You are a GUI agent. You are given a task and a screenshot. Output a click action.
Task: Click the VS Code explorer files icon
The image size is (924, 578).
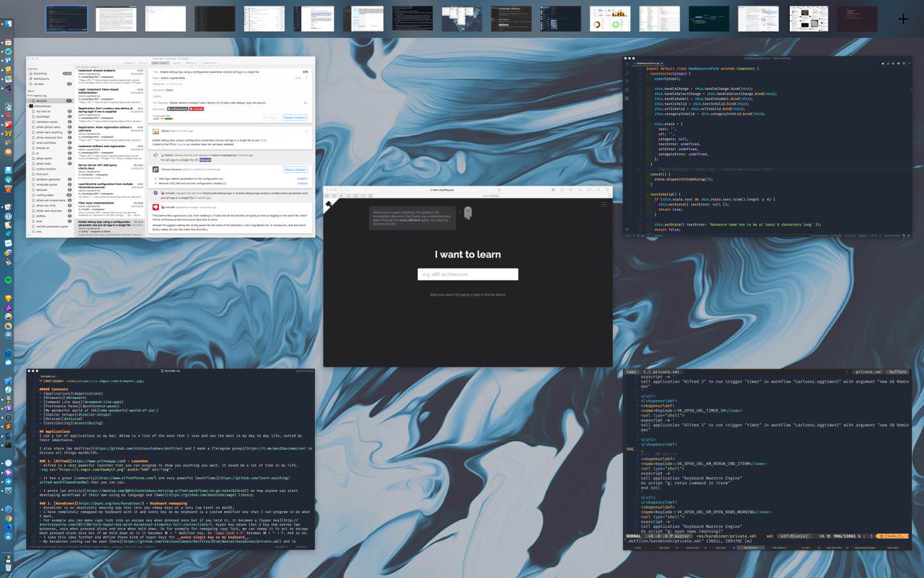627,64
